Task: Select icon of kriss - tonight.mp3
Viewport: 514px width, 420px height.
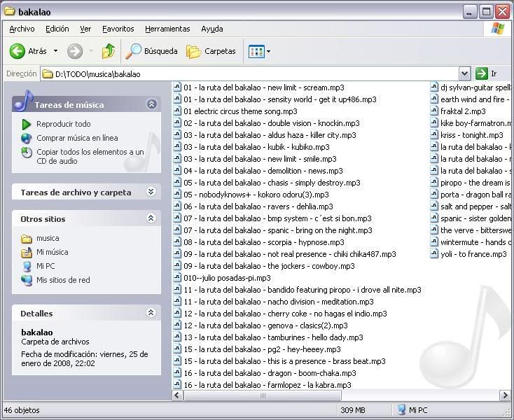Action: [434, 134]
